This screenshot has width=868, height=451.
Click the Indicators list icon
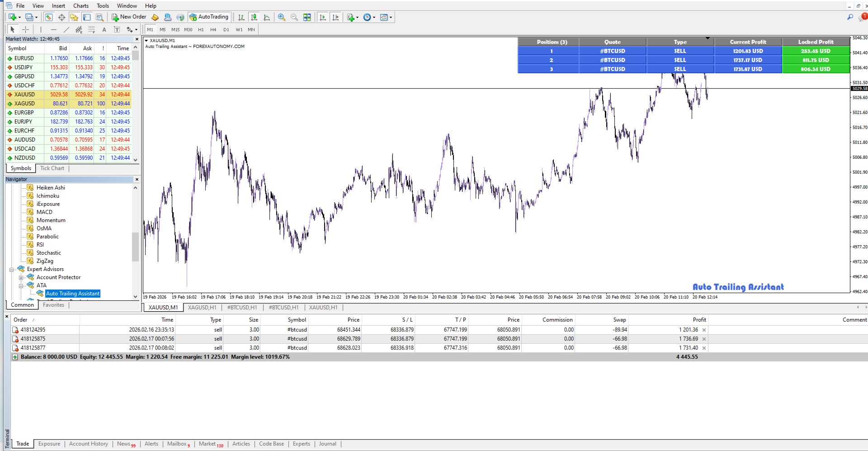350,17
